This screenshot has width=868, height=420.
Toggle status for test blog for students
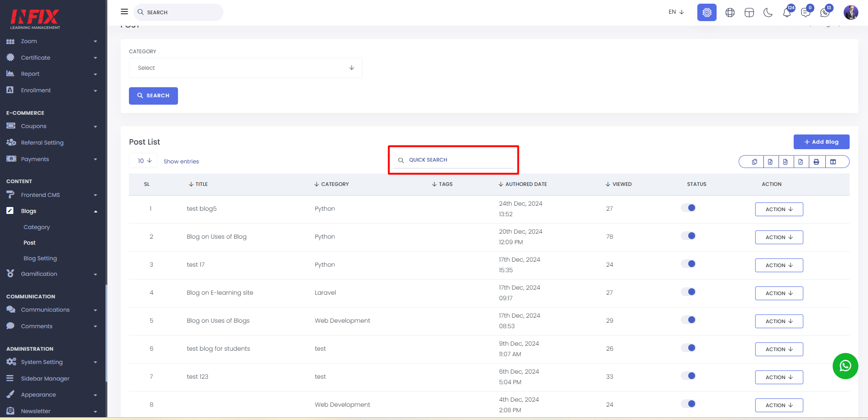[688, 348]
